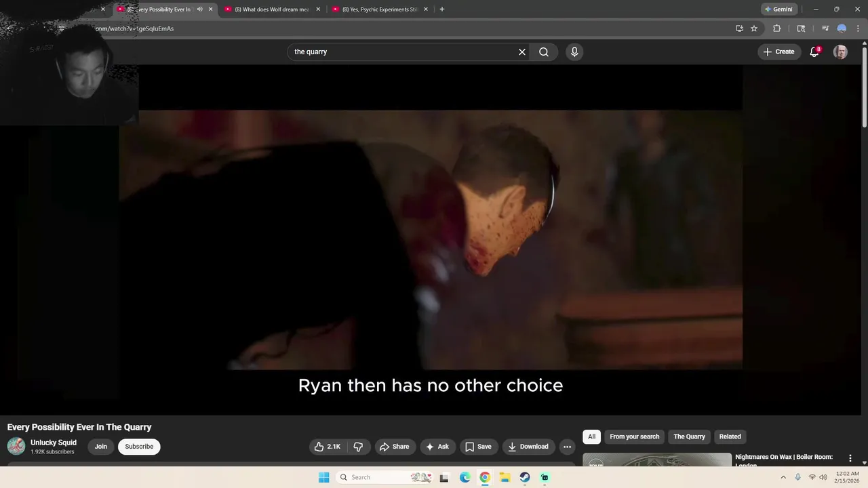Clear the search box with the X icon

pyautogui.click(x=522, y=52)
